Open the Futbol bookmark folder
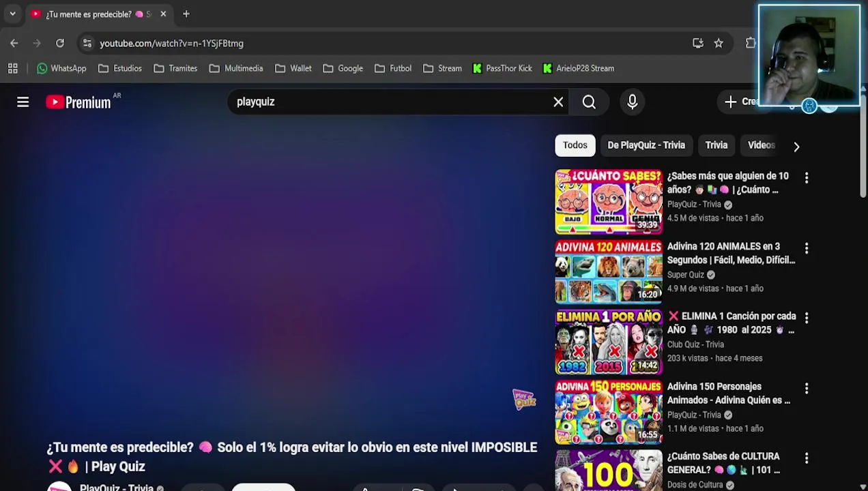This screenshot has height=491, width=868. [393, 68]
